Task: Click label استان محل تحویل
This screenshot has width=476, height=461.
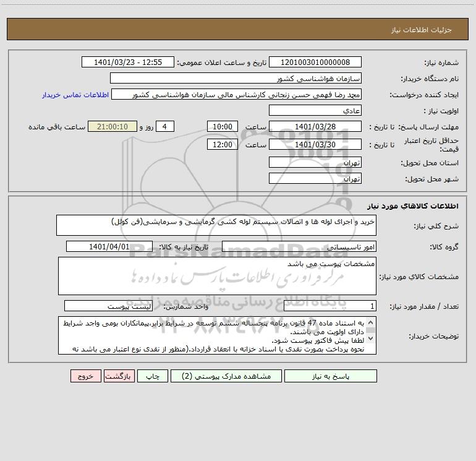Action: 430,163
